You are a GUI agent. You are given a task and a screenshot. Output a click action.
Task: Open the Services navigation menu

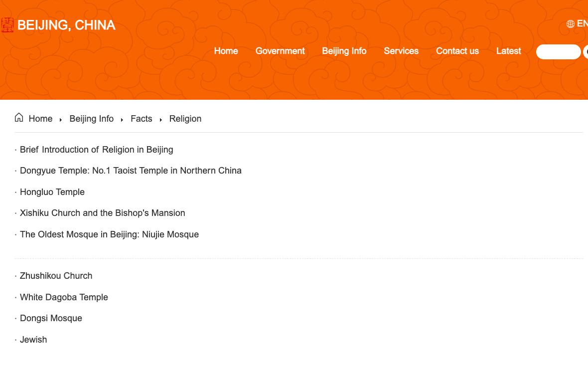click(401, 51)
